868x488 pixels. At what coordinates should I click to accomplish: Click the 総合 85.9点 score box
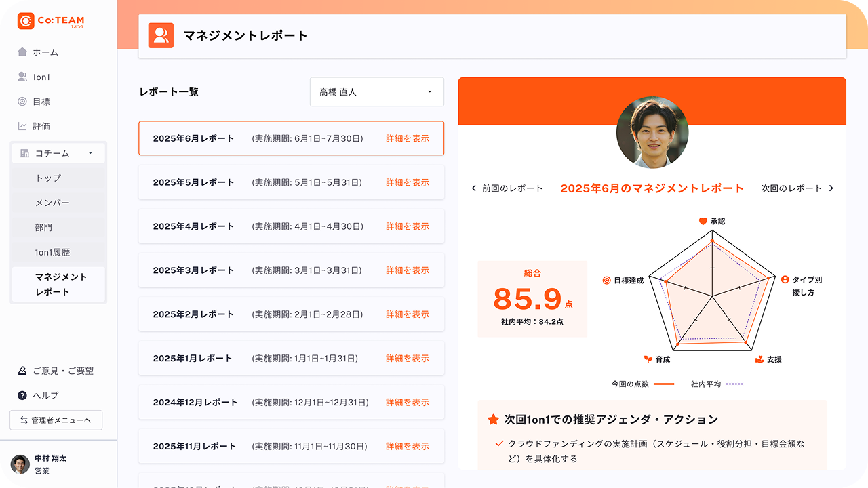532,298
